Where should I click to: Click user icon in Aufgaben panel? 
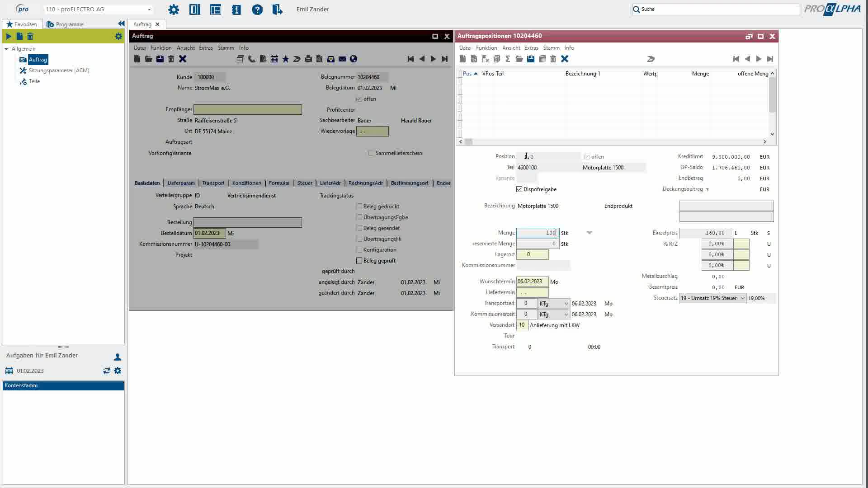(118, 357)
